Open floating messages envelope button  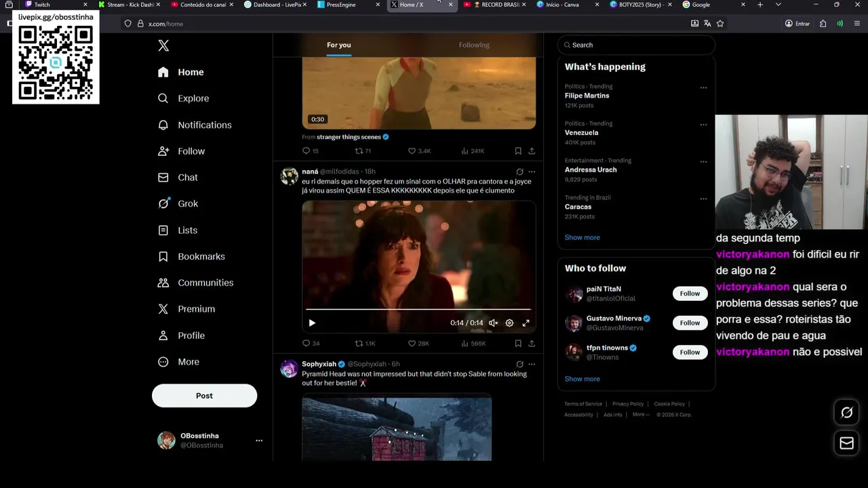(847, 443)
